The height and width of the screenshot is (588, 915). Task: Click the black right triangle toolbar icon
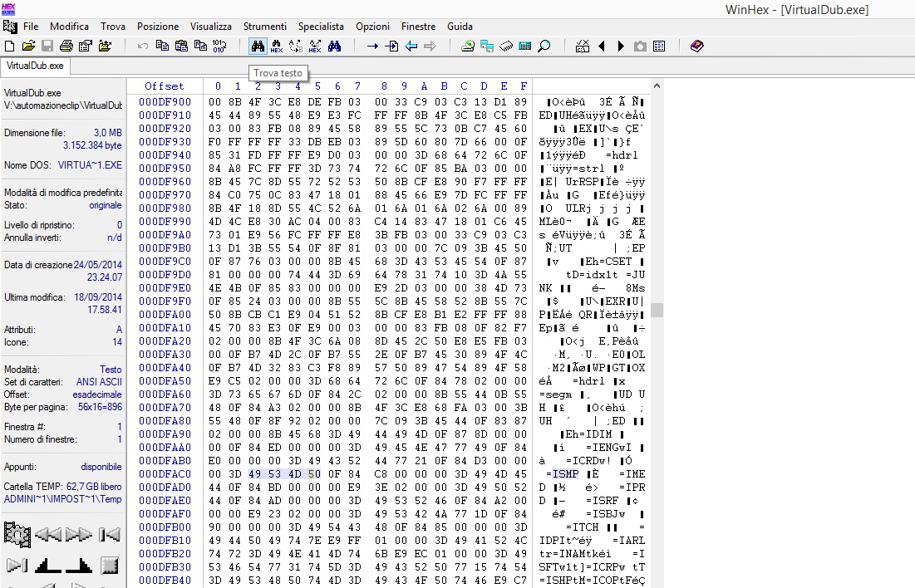coord(621,46)
